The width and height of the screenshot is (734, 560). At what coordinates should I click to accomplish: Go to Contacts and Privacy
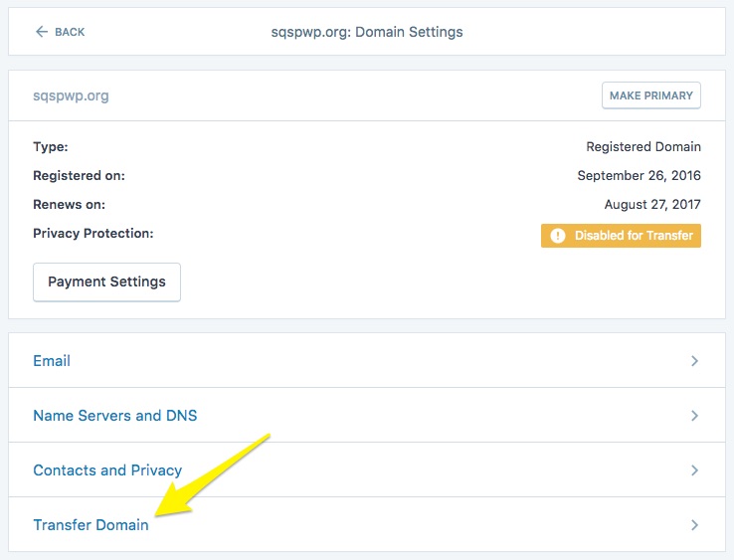pos(107,470)
